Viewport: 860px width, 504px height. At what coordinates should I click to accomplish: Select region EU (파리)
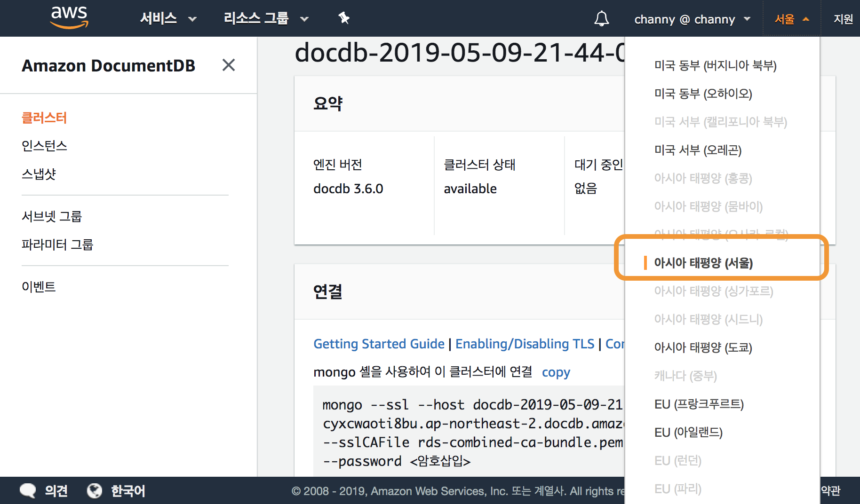[x=678, y=488]
